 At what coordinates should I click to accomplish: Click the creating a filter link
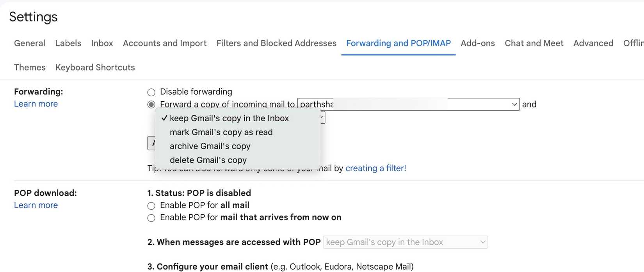click(376, 168)
